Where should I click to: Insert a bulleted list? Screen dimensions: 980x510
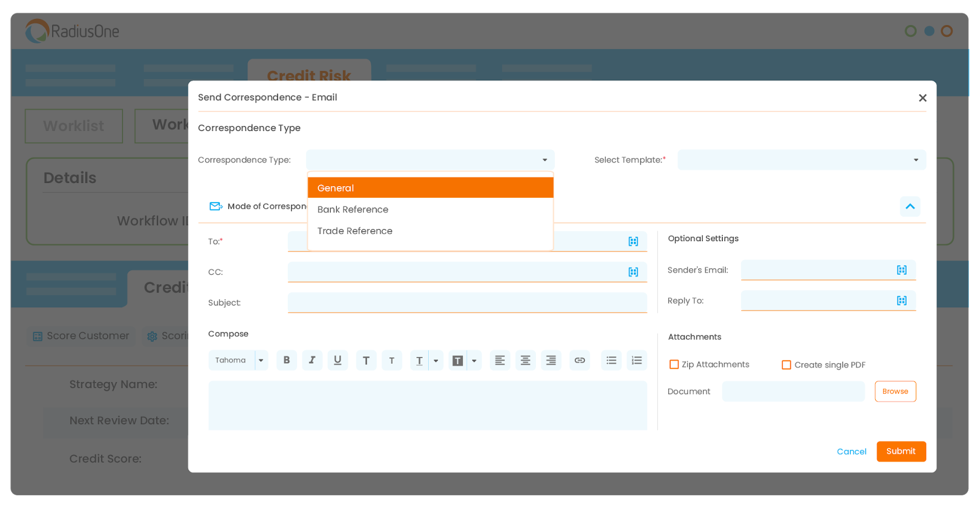[611, 361]
